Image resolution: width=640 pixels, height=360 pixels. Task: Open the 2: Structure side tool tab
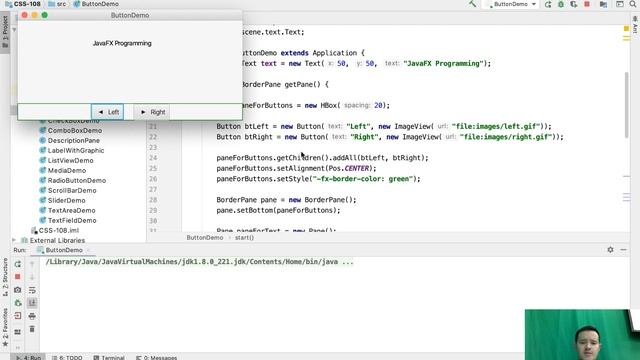click(5, 278)
